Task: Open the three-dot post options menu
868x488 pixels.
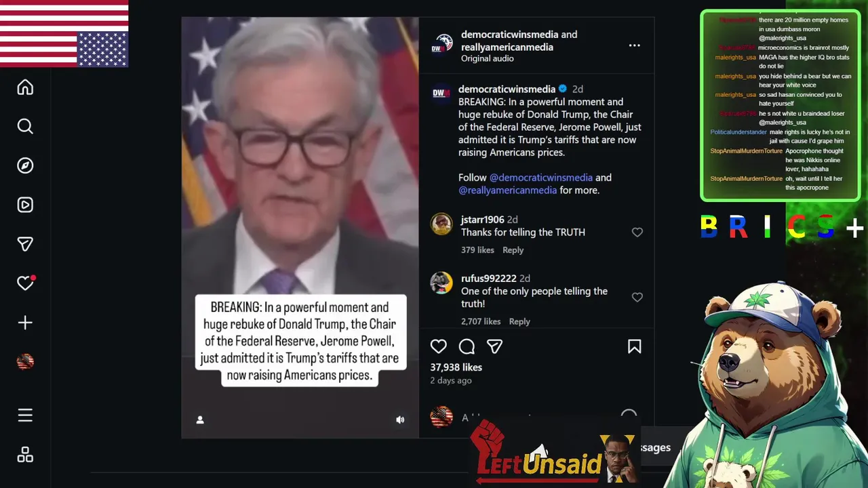Action: (x=634, y=45)
